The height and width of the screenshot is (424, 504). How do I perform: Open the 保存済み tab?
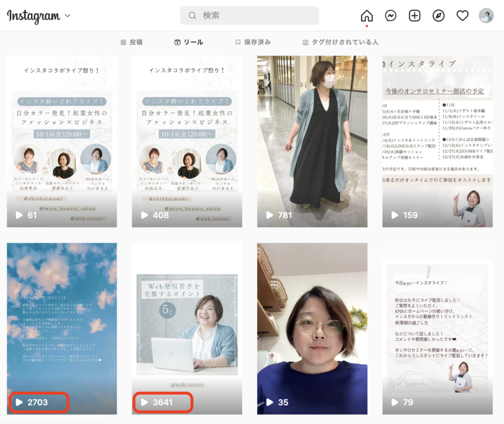click(253, 42)
